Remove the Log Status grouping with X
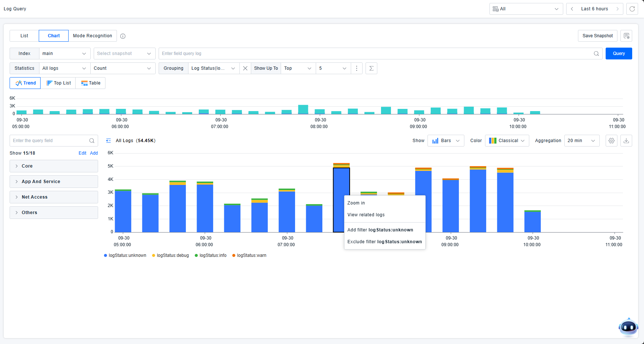This screenshot has height=344, width=644. pos(245,68)
